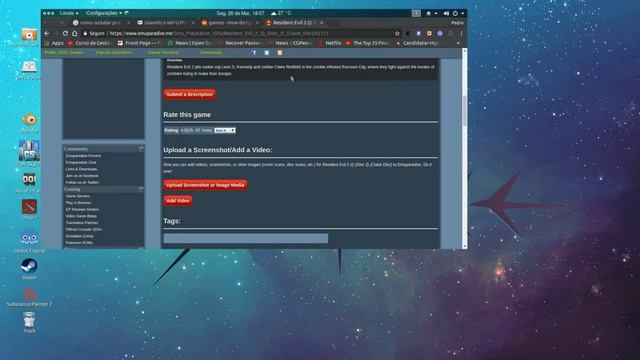Click the Submit a description button
640x360 pixels.
(189, 94)
